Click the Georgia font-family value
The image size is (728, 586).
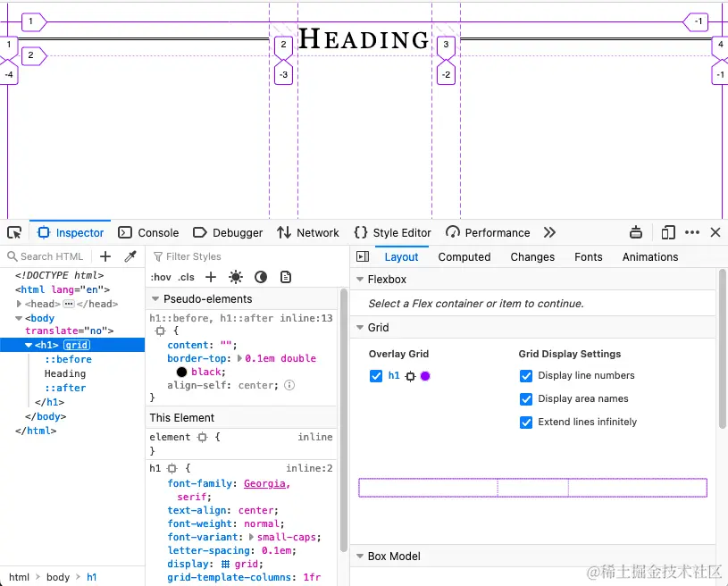coord(266,483)
